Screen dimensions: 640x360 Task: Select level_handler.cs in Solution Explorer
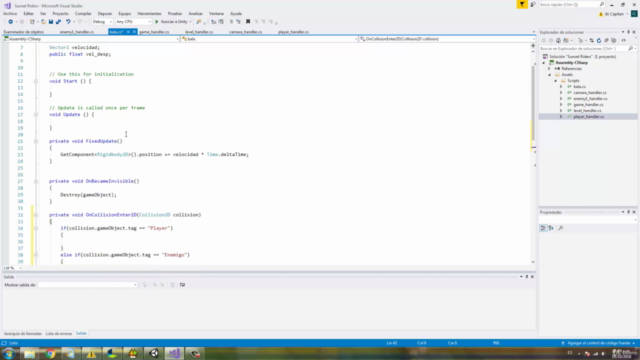point(587,111)
